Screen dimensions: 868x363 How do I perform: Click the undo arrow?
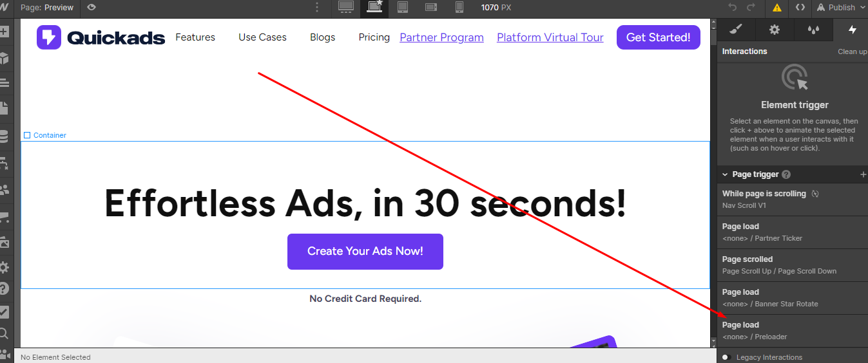pyautogui.click(x=732, y=7)
